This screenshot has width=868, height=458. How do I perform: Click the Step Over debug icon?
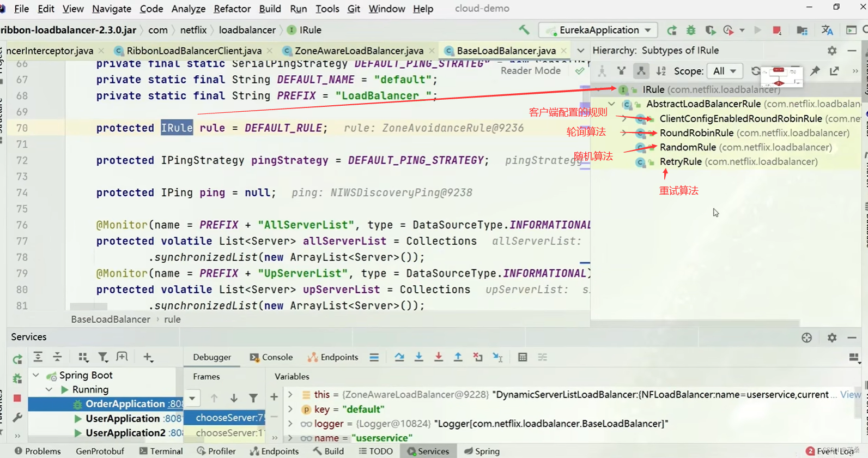(399, 357)
